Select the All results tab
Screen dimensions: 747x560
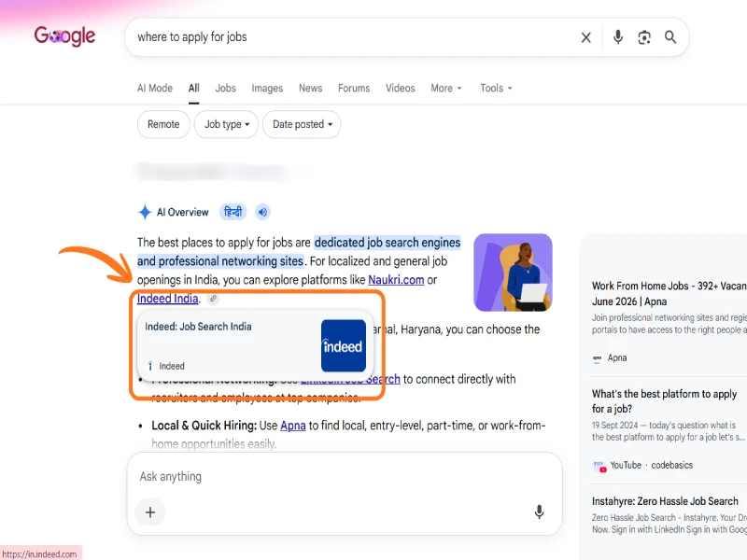[194, 88]
